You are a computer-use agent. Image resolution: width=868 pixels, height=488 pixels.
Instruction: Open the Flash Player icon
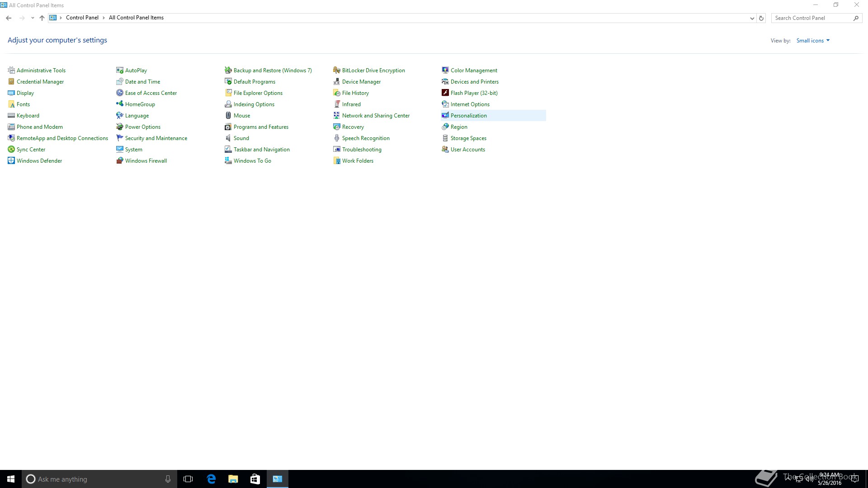tap(445, 93)
